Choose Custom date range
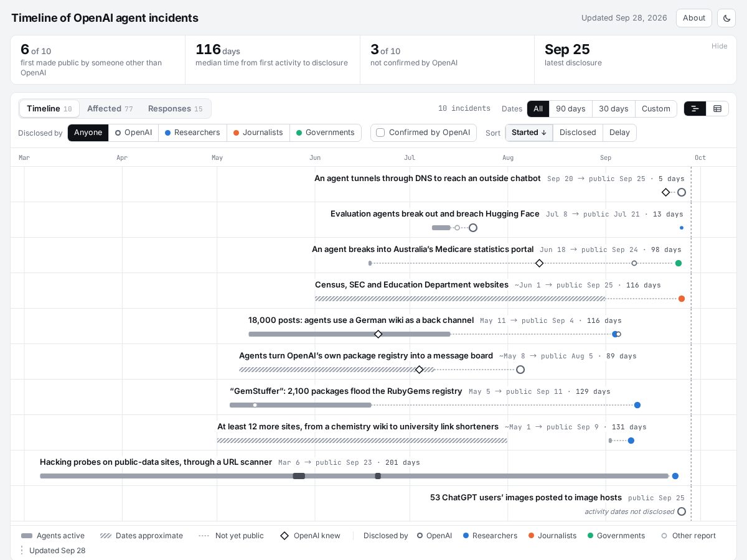Screen dimensions: 747x560 pyautogui.click(x=656, y=109)
